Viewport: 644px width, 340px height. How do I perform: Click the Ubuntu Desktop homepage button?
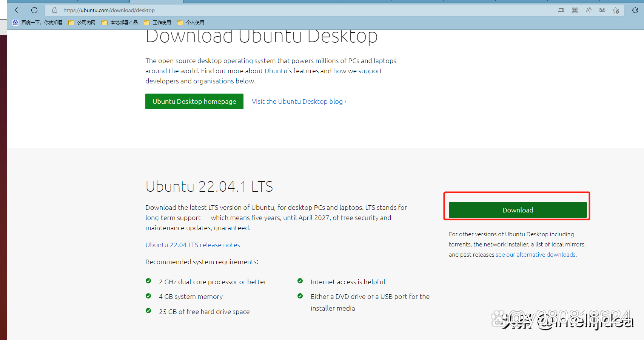(194, 102)
